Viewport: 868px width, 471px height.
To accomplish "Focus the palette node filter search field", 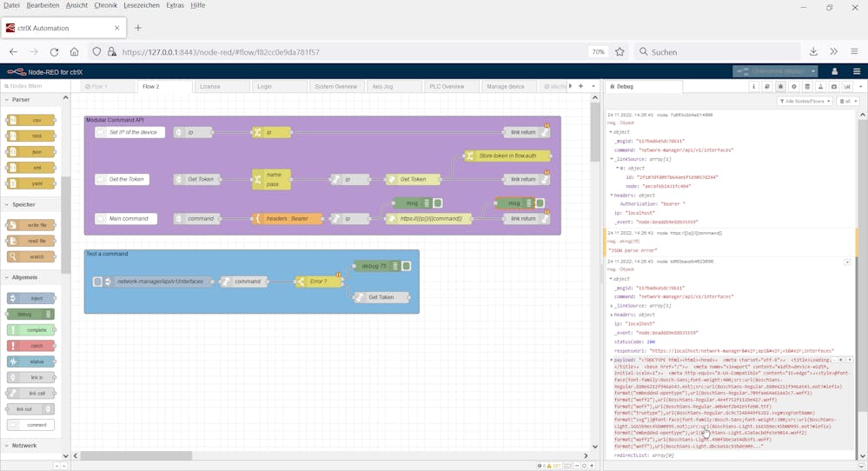I will 35,86.
